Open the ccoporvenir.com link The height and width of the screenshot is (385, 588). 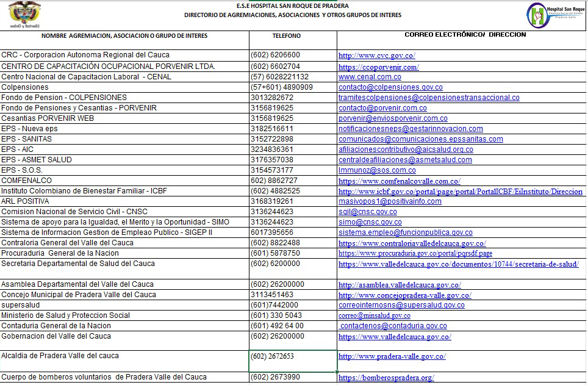(378, 67)
